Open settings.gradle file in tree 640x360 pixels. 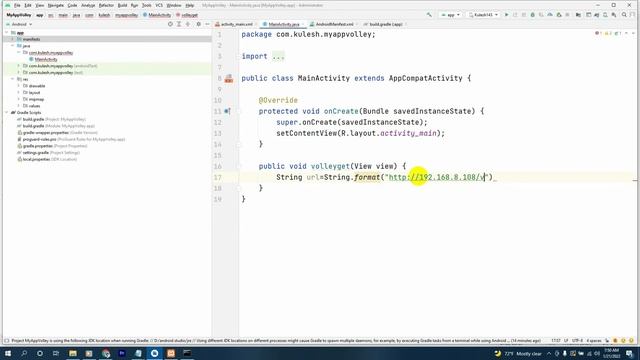tap(48, 152)
